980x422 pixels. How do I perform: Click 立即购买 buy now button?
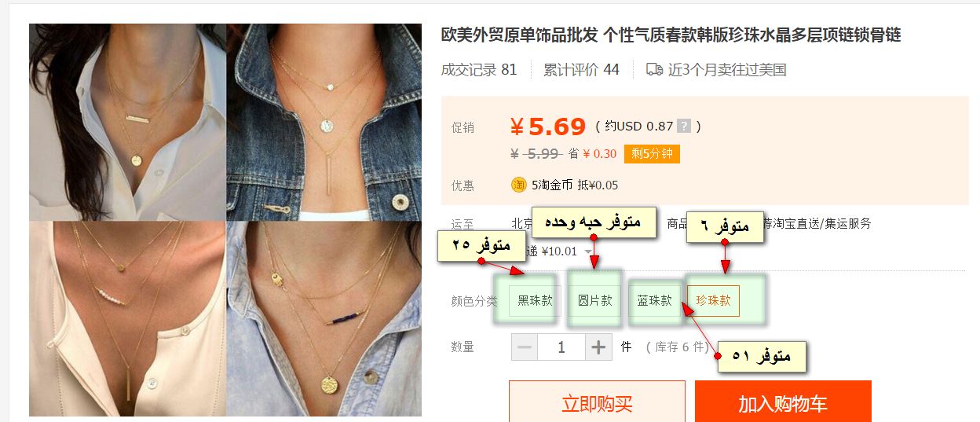[x=597, y=402]
